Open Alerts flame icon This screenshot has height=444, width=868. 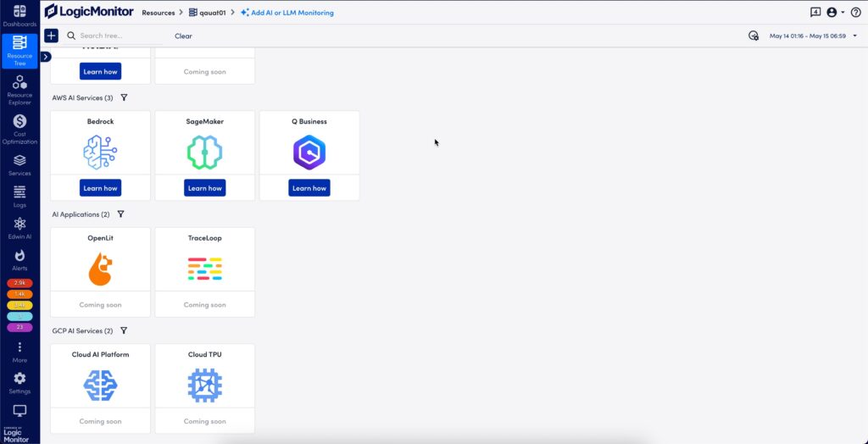[x=19, y=255]
